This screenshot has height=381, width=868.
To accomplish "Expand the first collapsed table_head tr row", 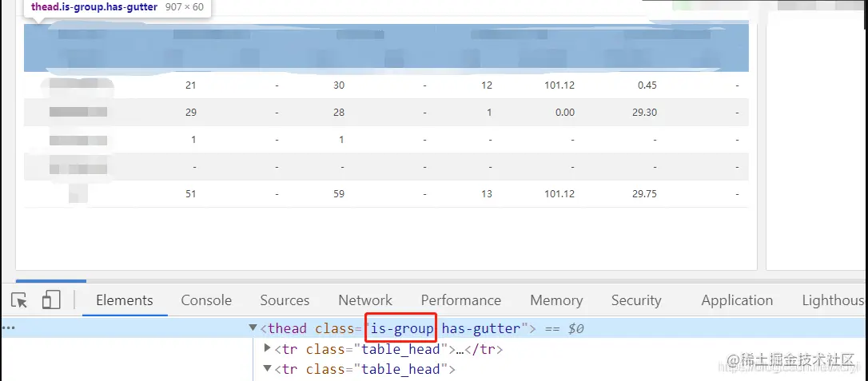I will pos(268,348).
